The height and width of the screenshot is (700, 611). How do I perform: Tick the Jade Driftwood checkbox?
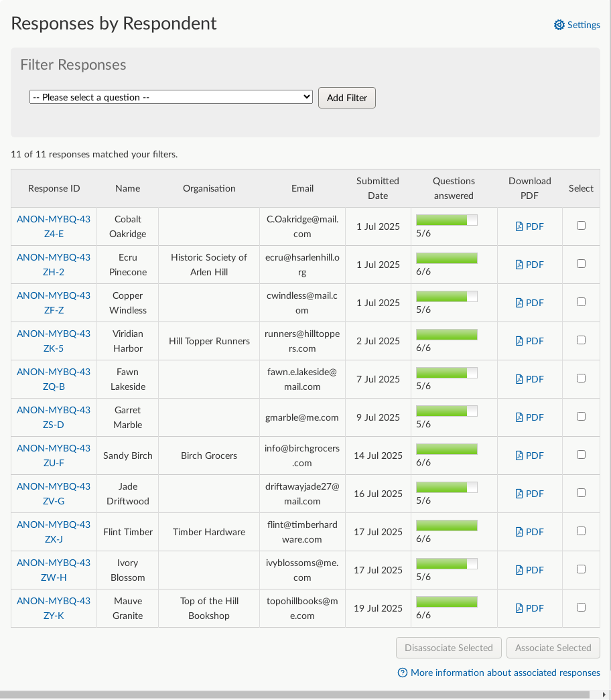[581, 493]
